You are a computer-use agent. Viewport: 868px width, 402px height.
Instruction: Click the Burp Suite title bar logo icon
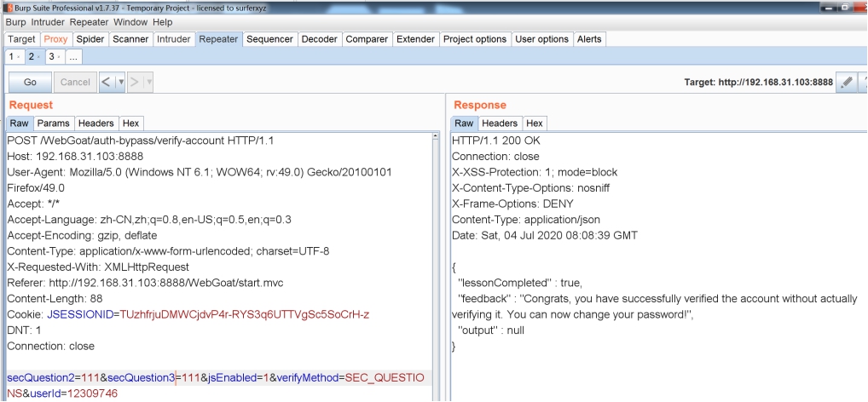[9, 8]
